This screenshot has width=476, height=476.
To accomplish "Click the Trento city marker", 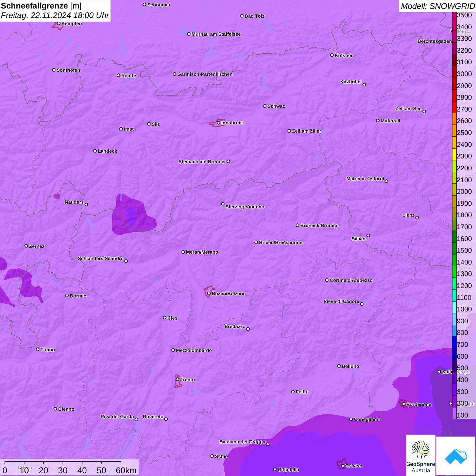I will pos(177,379).
